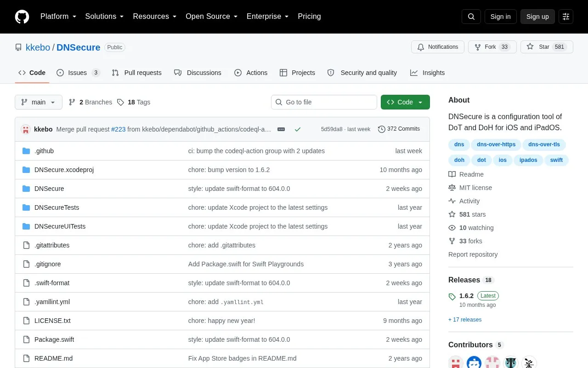Expand the Platform menu

click(x=58, y=17)
